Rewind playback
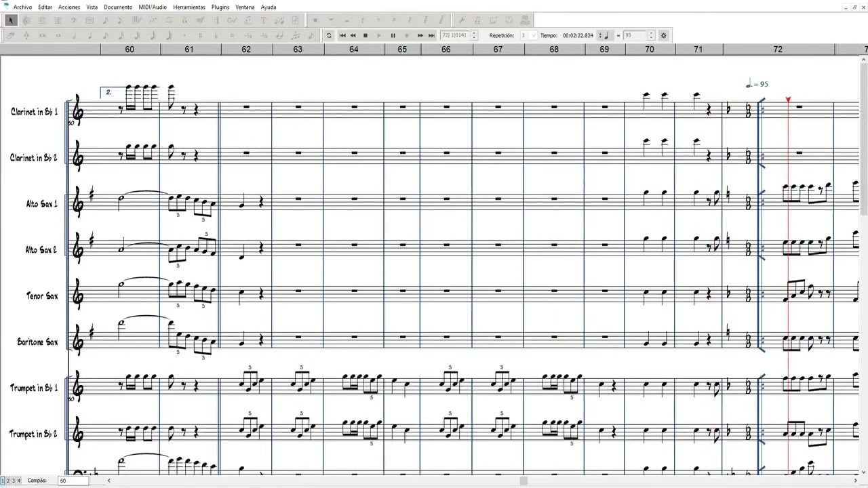This screenshot has height=488, width=868. click(x=353, y=35)
